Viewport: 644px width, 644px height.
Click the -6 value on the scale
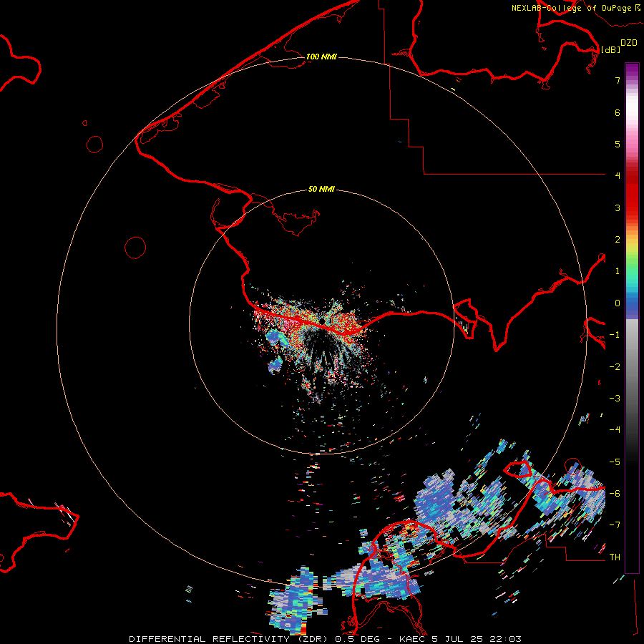click(615, 494)
